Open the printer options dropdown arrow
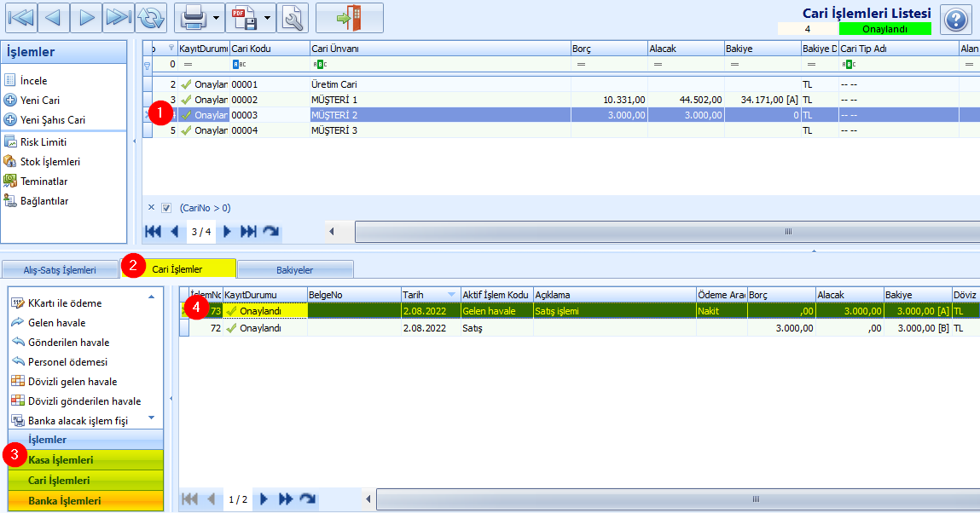This screenshot has height=513, width=980. click(x=217, y=18)
